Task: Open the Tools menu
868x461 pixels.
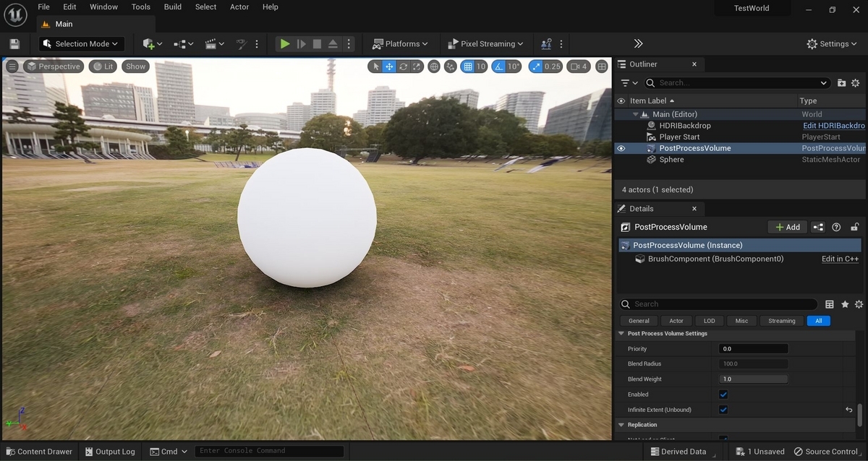Action: pos(141,7)
